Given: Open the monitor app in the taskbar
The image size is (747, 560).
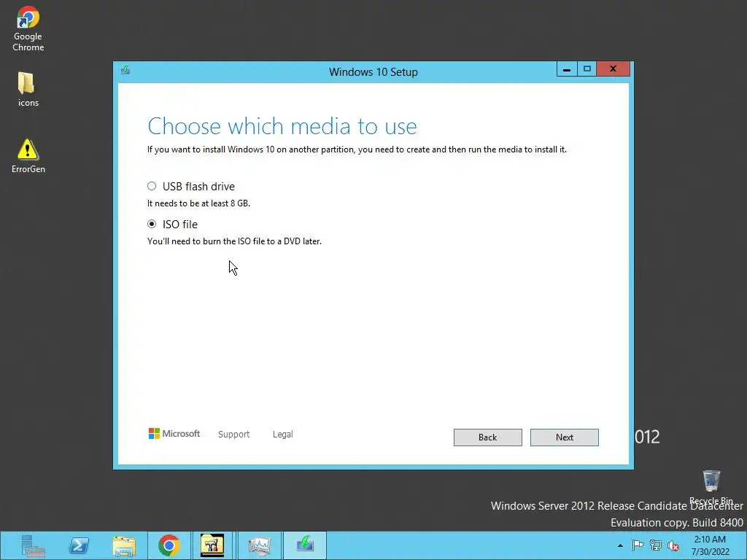Looking at the screenshot, I should click(x=259, y=545).
